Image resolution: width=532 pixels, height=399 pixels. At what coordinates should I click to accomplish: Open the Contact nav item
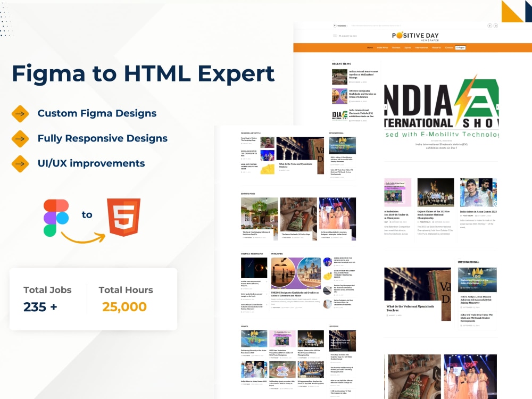[448, 48]
